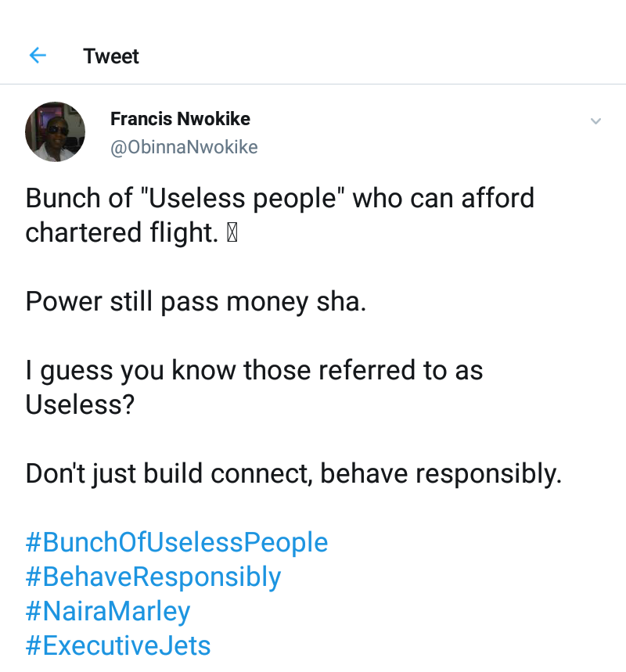Screen dimensions: 626x672
Task: Click the line beginning "I guess you know"
Action: click(x=254, y=370)
